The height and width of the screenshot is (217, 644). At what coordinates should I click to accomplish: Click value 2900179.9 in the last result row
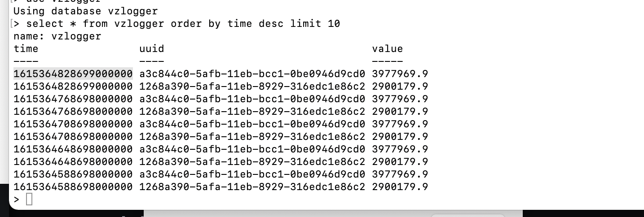(400, 187)
